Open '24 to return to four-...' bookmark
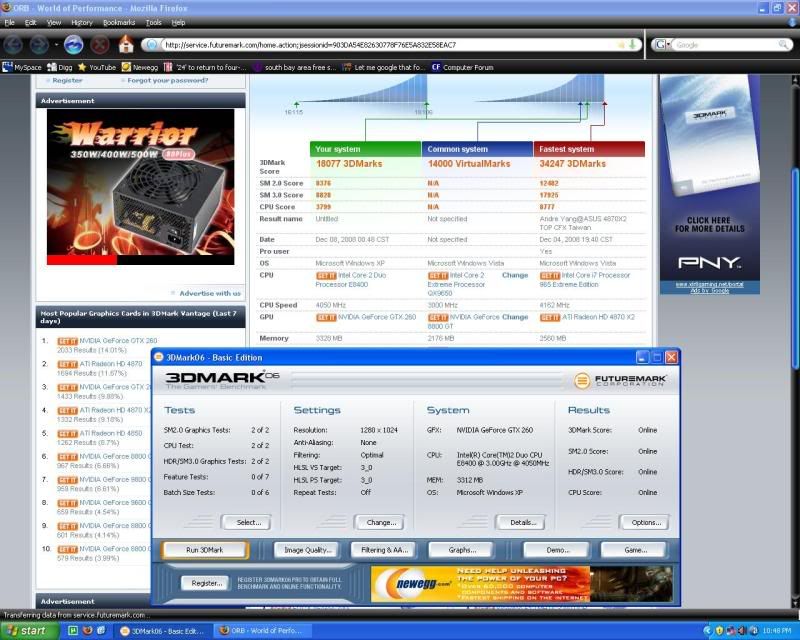Image resolution: width=800 pixels, height=640 pixels. pos(205,67)
